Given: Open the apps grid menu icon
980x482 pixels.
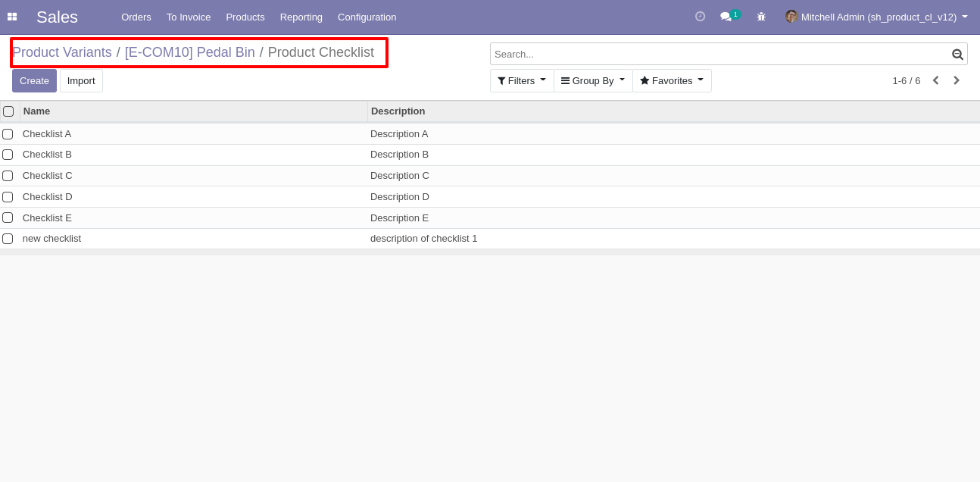Looking at the screenshot, I should tap(12, 17).
